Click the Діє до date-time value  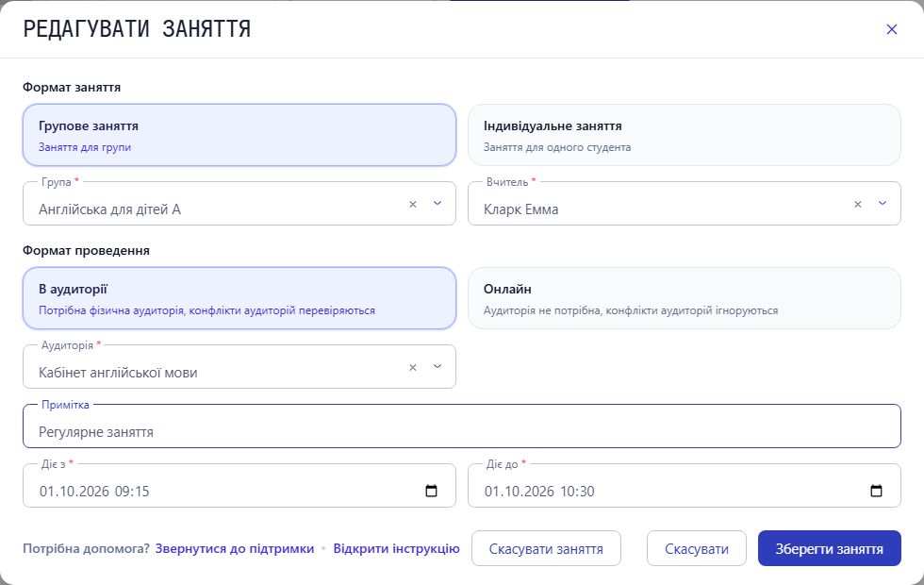pyautogui.click(x=539, y=492)
